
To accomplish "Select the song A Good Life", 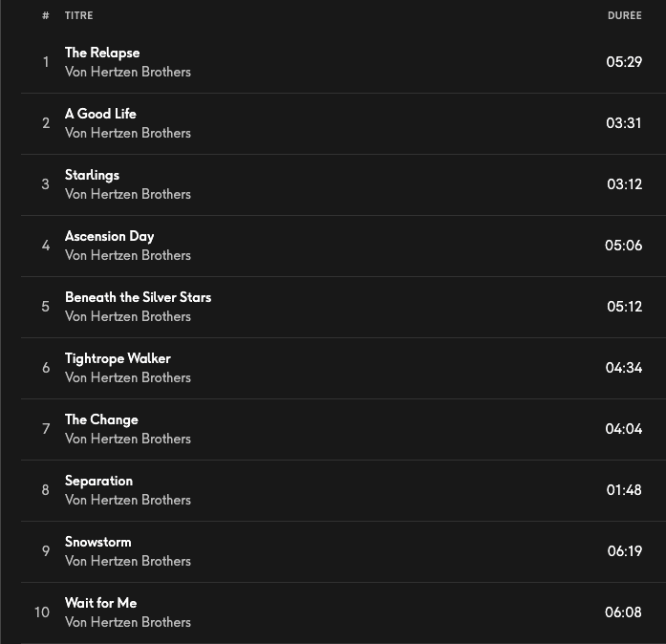I will (x=100, y=114).
